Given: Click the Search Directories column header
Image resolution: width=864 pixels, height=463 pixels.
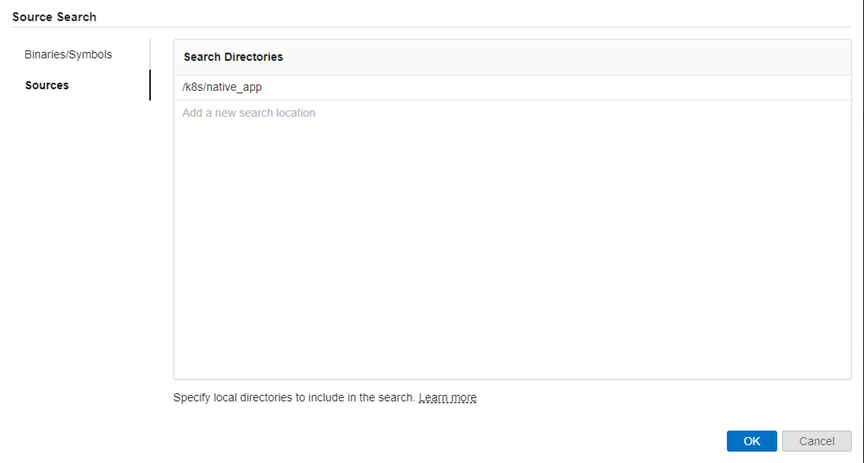Looking at the screenshot, I should pyautogui.click(x=233, y=57).
